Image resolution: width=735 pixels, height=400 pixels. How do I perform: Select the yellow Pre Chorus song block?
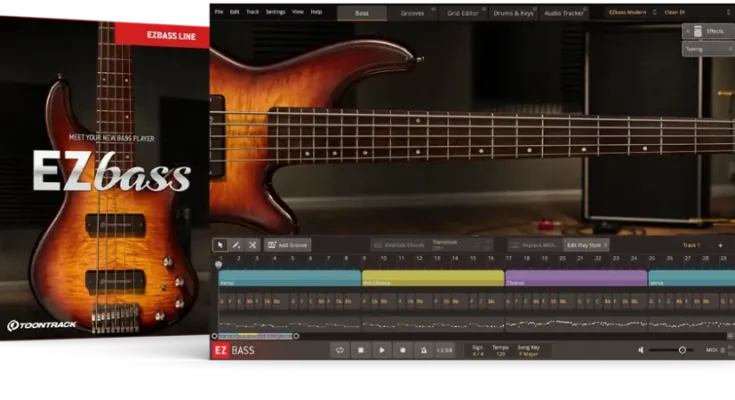tap(433, 278)
